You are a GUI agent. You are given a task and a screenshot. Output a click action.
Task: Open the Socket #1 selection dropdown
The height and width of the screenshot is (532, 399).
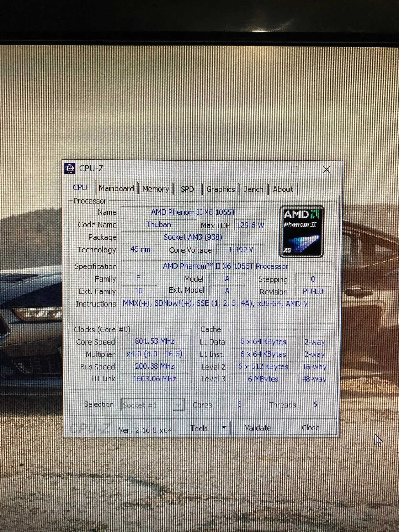[x=179, y=405]
